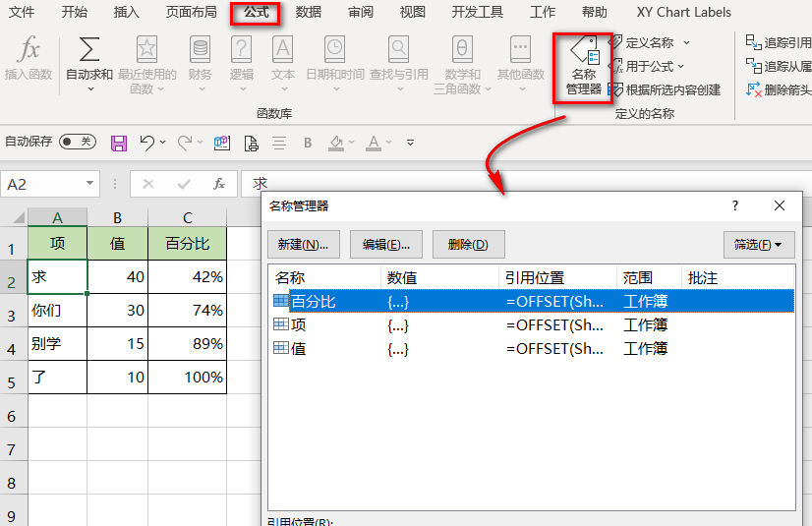
Task: Open the Filter (筛选) dropdown in Name Manager
Action: (759, 245)
